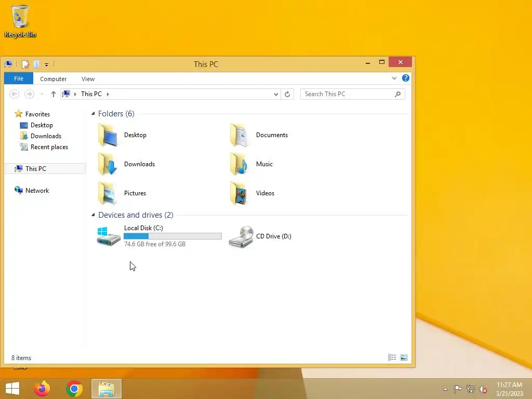This screenshot has width=532, height=399.
Task: Click the search magnifier icon
Action: (397, 94)
